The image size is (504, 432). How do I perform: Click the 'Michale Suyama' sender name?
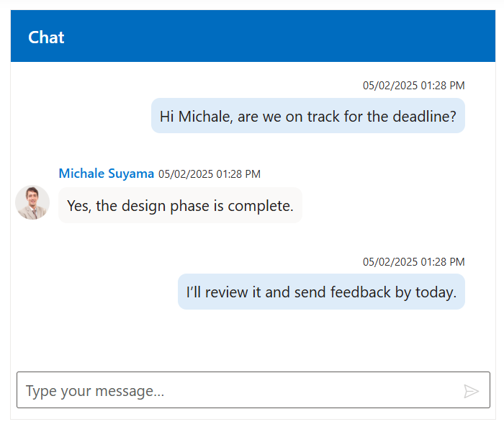point(106,174)
